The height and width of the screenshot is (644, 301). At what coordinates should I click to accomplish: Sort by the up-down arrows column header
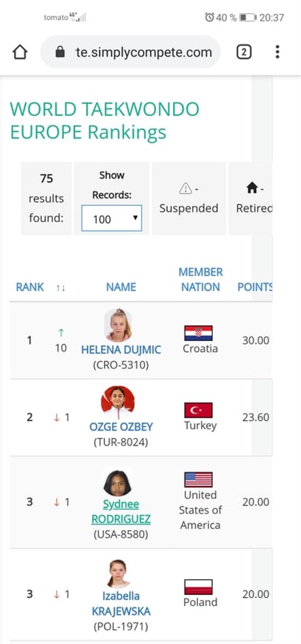(61, 288)
